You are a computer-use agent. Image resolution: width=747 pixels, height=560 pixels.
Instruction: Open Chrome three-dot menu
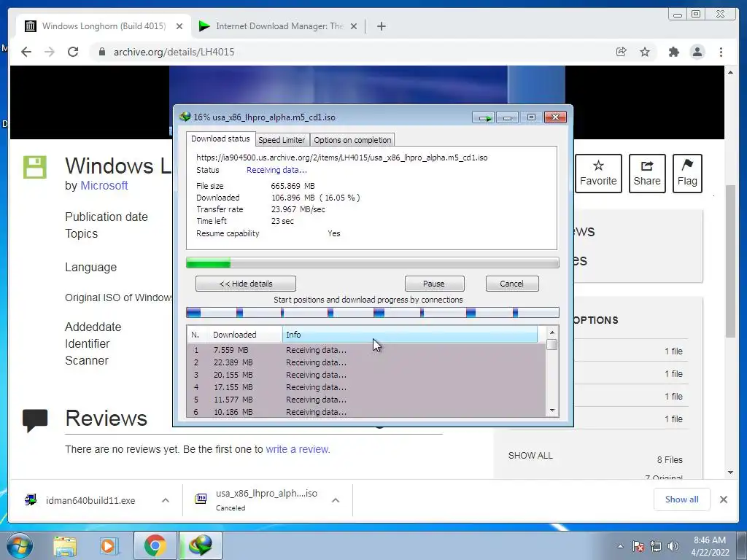[x=721, y=52]
